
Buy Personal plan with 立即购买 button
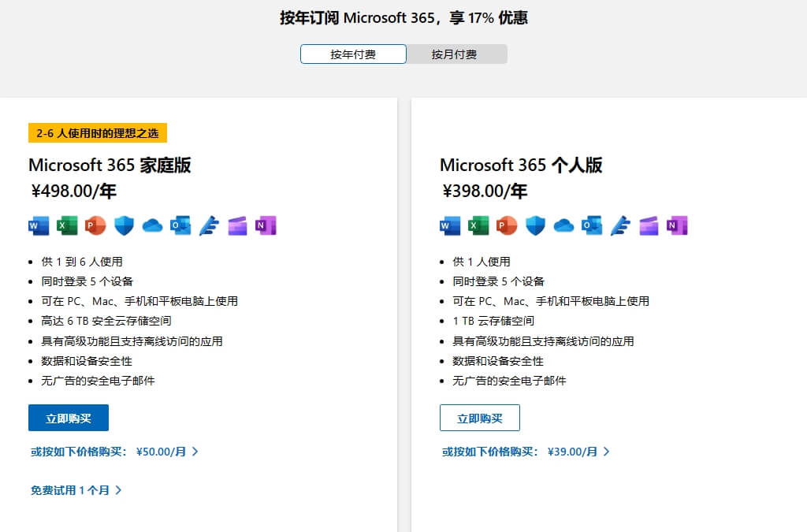point(480,418)
